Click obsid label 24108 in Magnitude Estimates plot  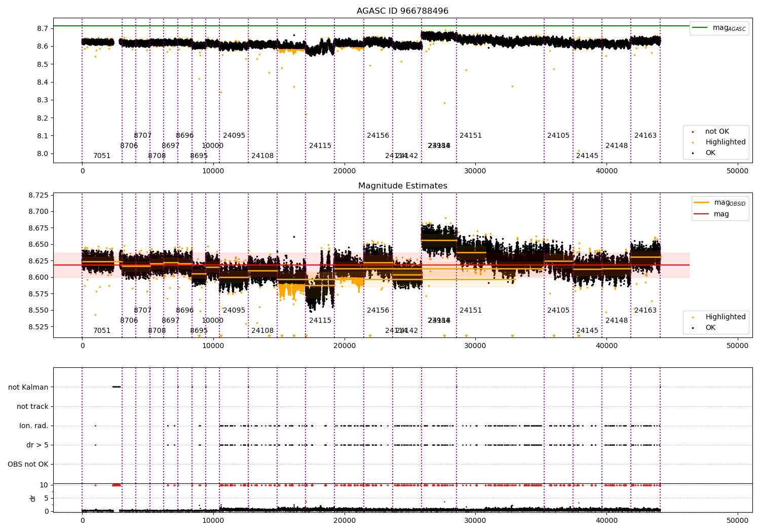pos(262,331)
